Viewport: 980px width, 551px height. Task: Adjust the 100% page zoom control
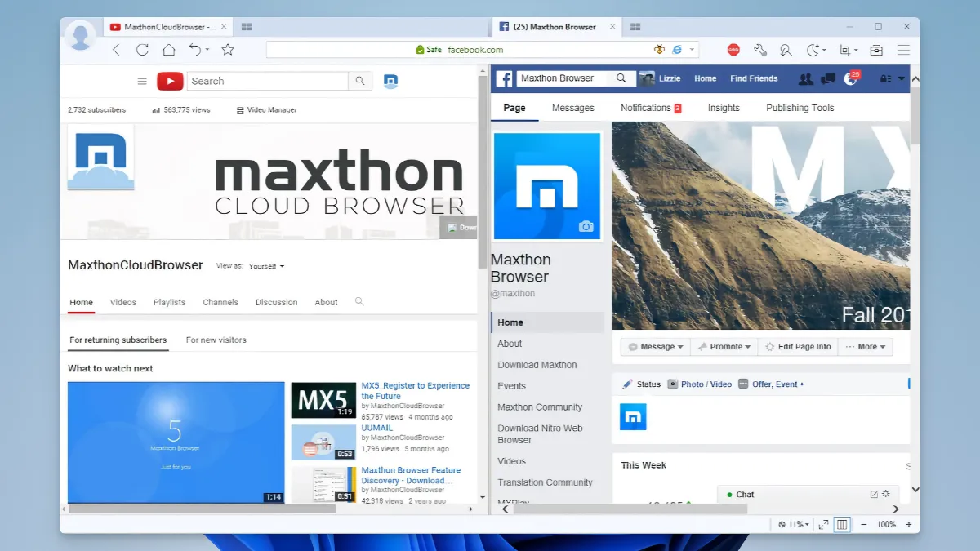pyautogui.click(x=887, y=525)
